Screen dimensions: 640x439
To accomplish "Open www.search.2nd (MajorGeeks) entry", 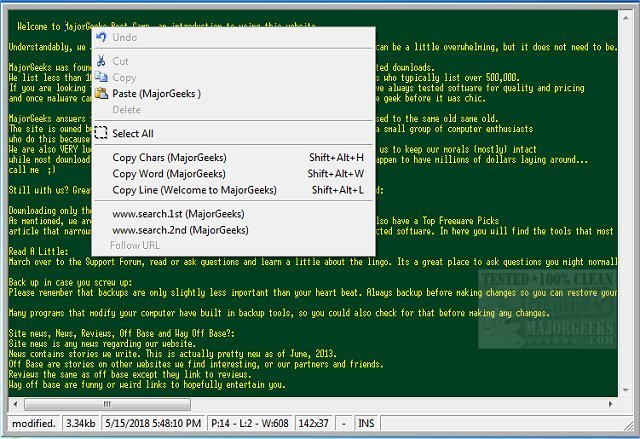I will click(x=180, y=230).
